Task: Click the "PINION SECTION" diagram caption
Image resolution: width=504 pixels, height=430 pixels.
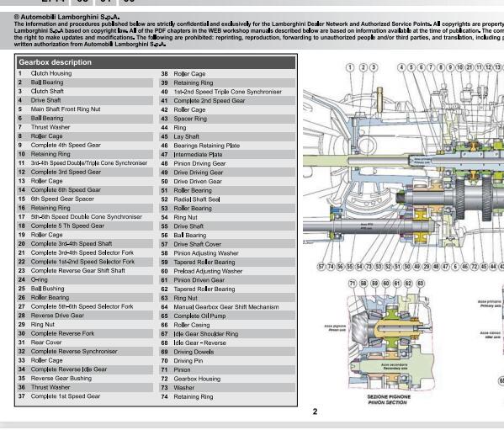Action: (387, 403)
